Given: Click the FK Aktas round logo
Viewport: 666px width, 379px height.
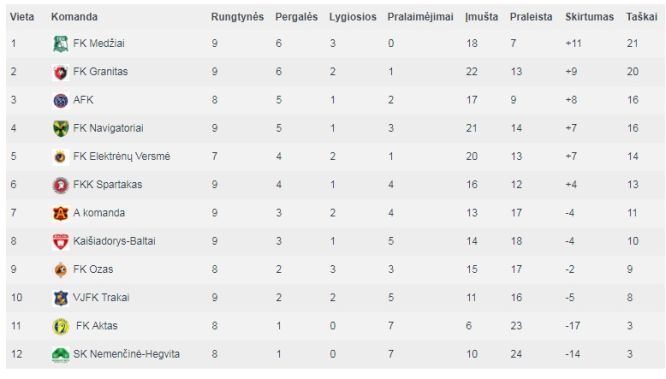Looking at the screenshot, I should [60, 326].
